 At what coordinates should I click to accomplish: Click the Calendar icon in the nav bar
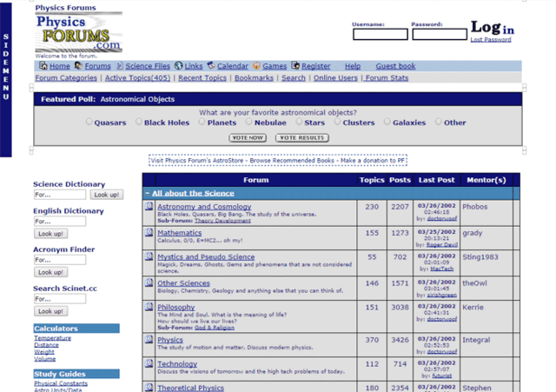[x=211, y=66]
